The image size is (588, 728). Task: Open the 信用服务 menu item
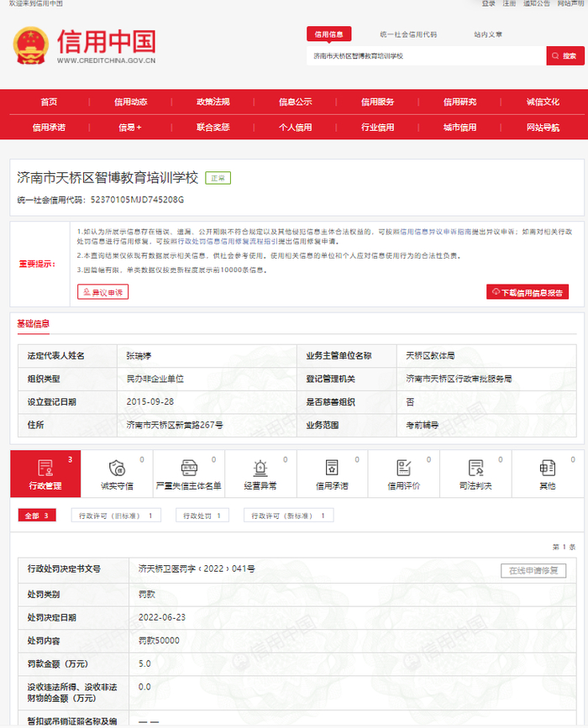[377, 102]
